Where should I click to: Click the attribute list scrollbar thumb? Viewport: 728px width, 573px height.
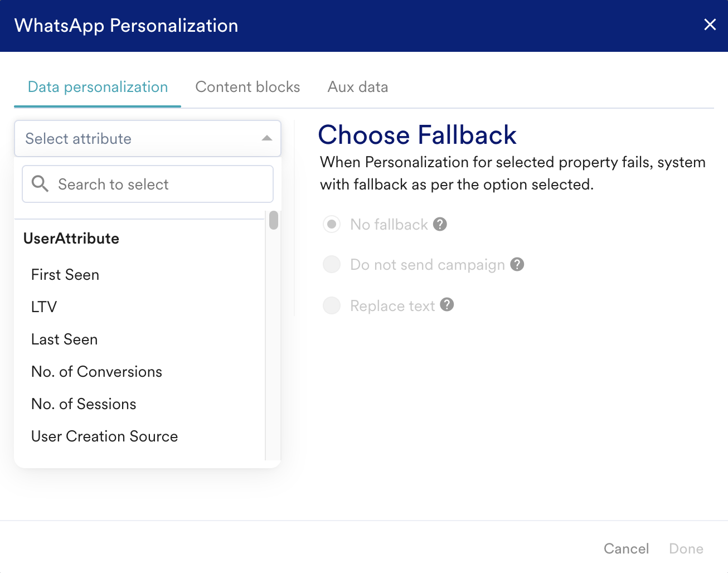(273, 220)
